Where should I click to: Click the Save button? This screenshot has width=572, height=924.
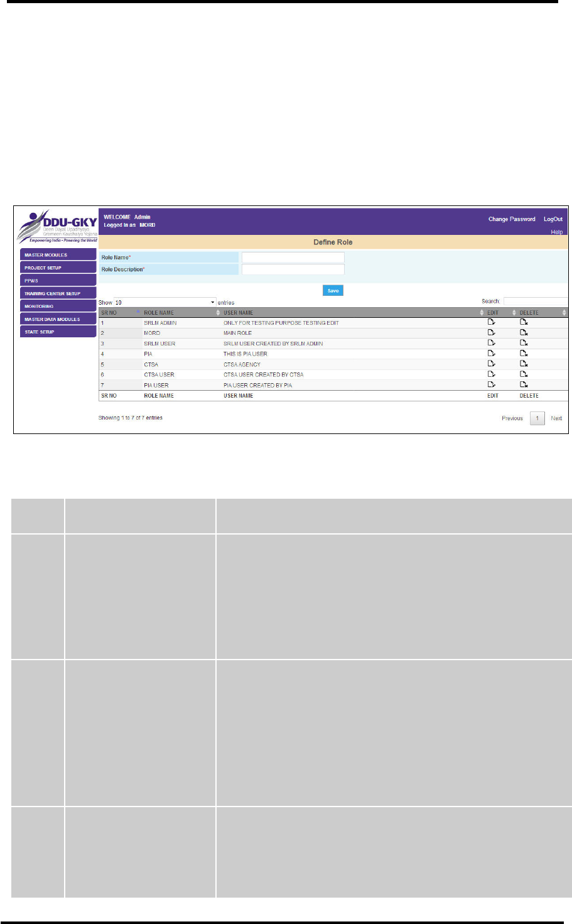coord(333,290)
